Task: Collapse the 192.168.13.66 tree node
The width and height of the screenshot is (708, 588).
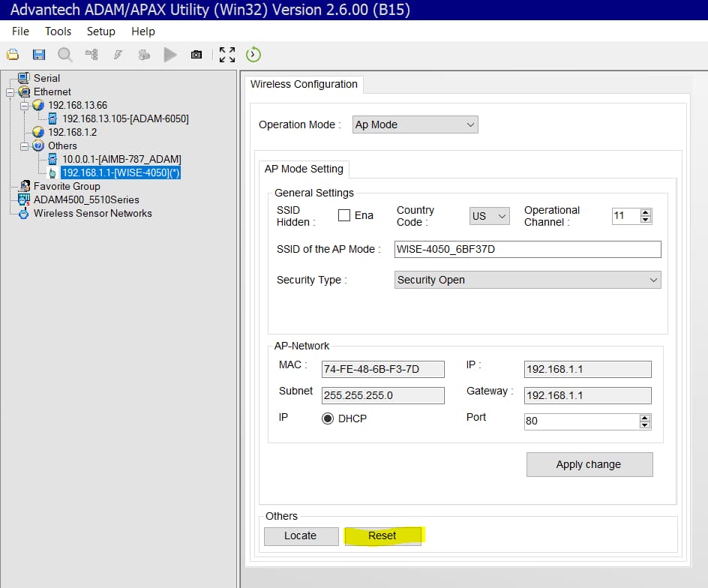Action: tap(25, 106)
